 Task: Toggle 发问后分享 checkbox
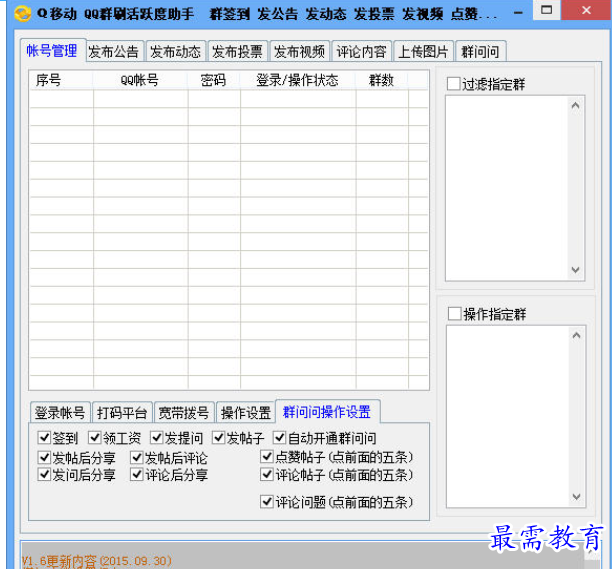click(44, 474)
